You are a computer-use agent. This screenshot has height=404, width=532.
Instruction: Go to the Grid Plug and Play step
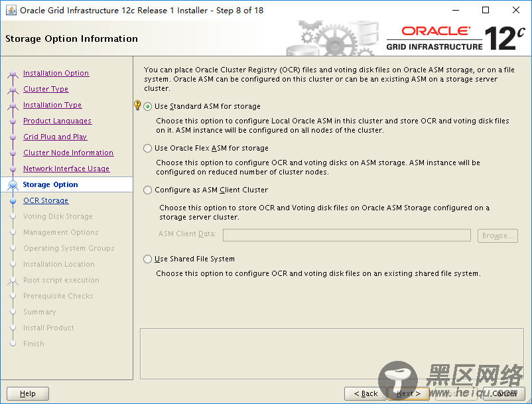tap(55, 137)
